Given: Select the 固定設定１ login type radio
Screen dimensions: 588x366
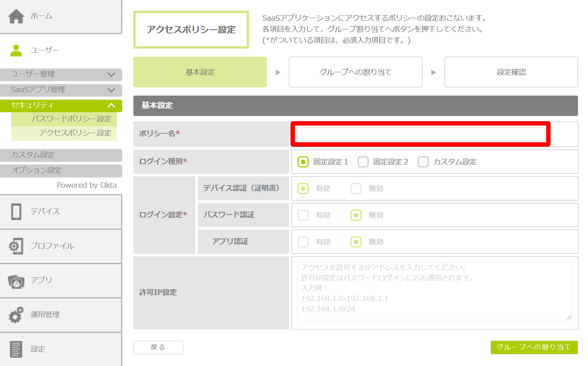Looking at the screenshot, I should pos(303,162).
